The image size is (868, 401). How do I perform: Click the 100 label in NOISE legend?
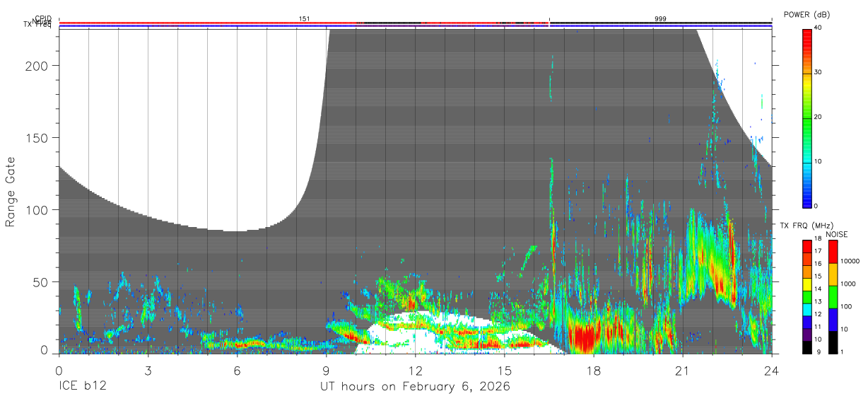pyautogui.click(x=846, y=307)
